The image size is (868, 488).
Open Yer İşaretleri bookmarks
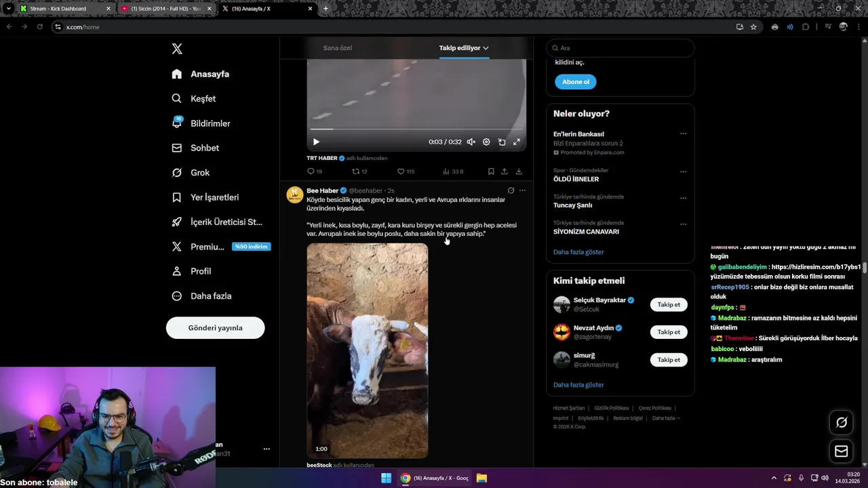(x=205, y=197)
